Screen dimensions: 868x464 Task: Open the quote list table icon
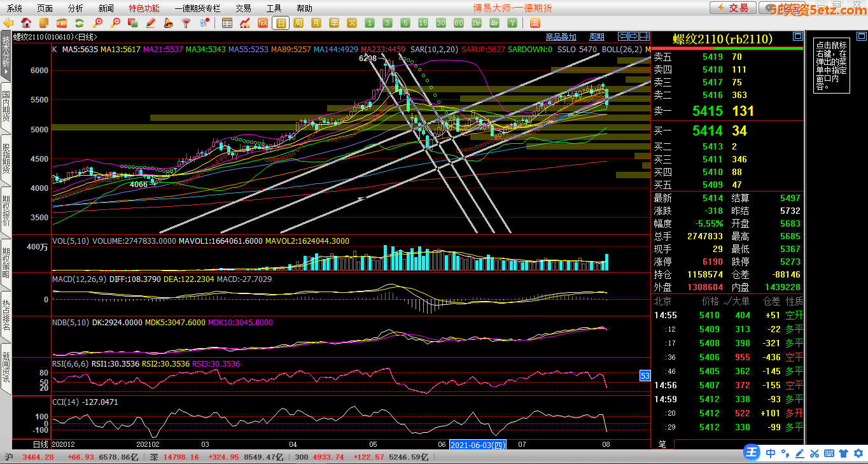pyautogui.click(x=227, y=23)
